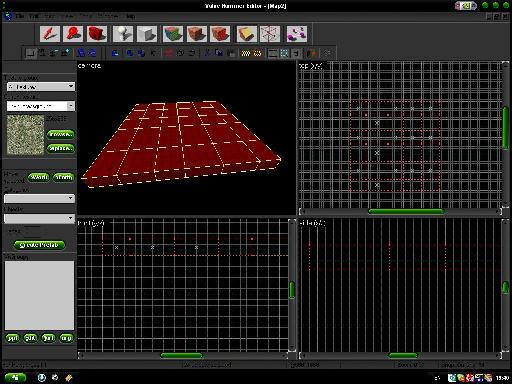
Task: Toggle texture application multicolored cube tool
Action: pos(173,34)
